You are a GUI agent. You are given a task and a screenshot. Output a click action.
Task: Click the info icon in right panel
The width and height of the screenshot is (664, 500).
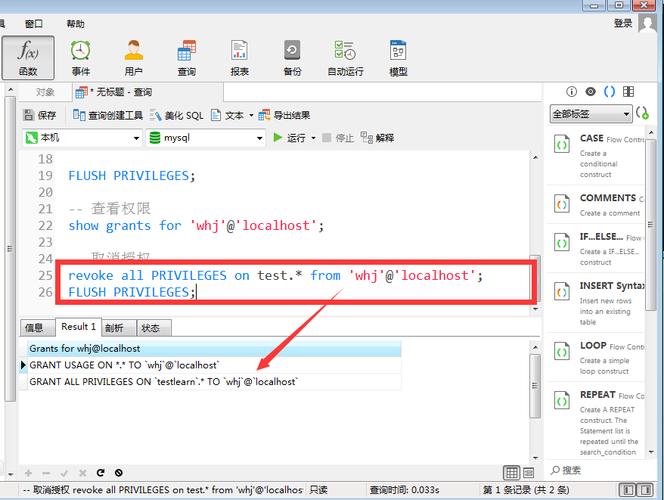[571, 92]
